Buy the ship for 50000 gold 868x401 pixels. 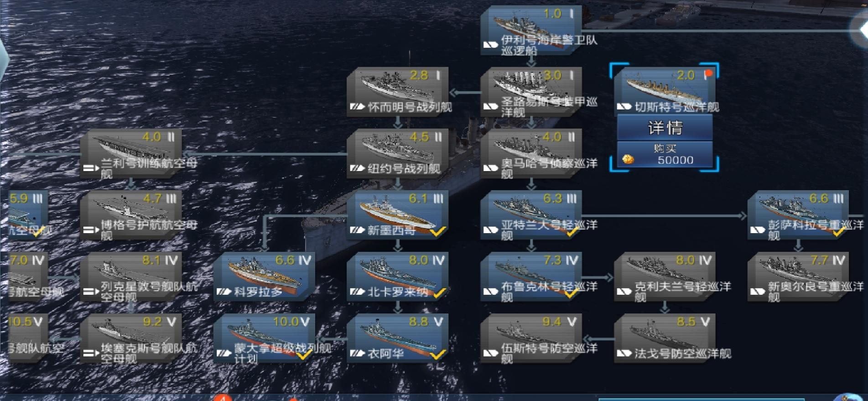pos(665,155)
